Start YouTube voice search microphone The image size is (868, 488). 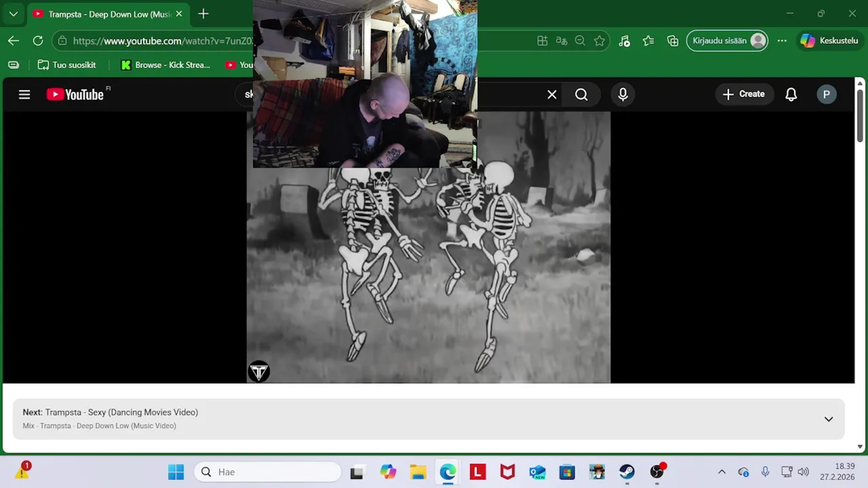(623, 94)
